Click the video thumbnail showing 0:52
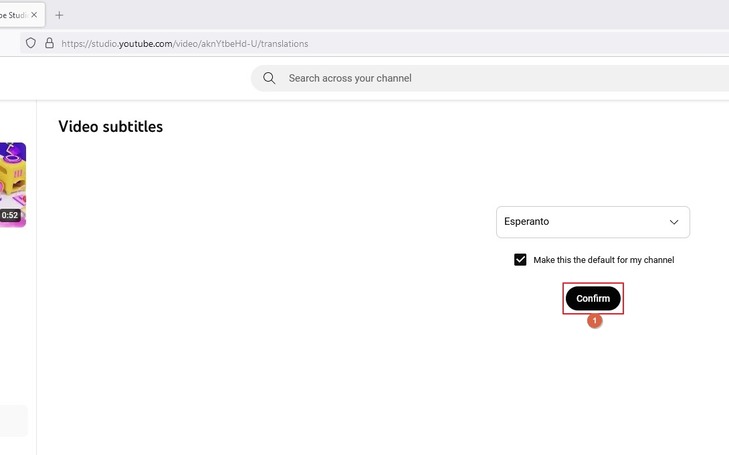729x455 pixels. click(x=13, y=185)
